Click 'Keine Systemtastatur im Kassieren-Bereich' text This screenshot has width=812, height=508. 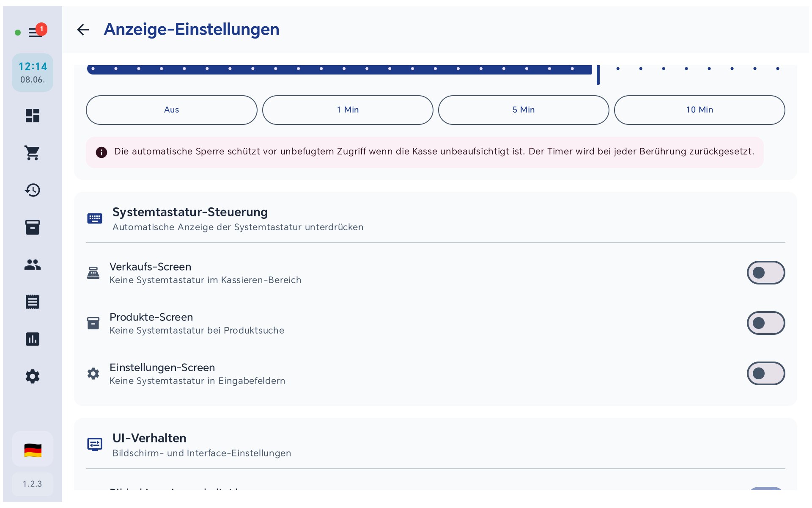tap(205, 280)
